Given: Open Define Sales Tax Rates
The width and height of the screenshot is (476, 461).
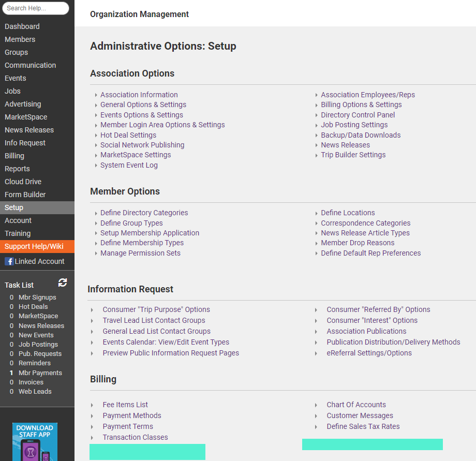Looking at the screenshot, I should pyautogui.click(x=363, y=426).
